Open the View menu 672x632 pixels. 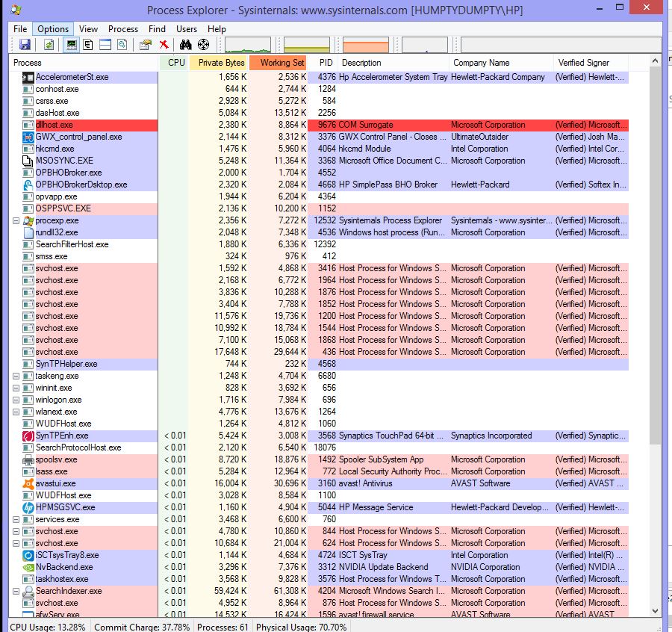click(x=88, y=28)
